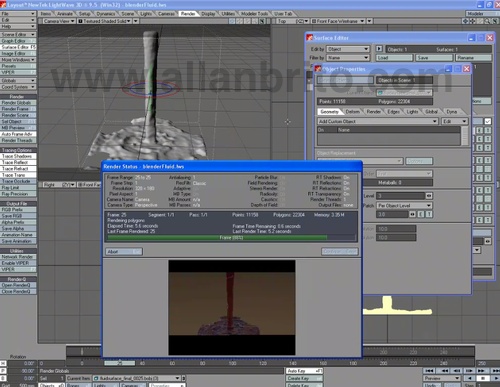This screenshot has width=500, height=387.
Task: Click the Load button in Surface Editor
Action: [394, 58]
